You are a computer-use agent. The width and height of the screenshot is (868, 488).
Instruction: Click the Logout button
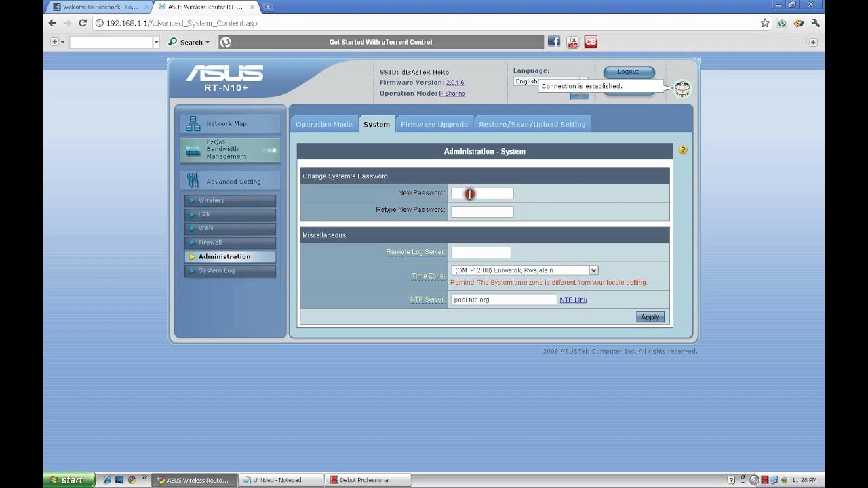629,72
